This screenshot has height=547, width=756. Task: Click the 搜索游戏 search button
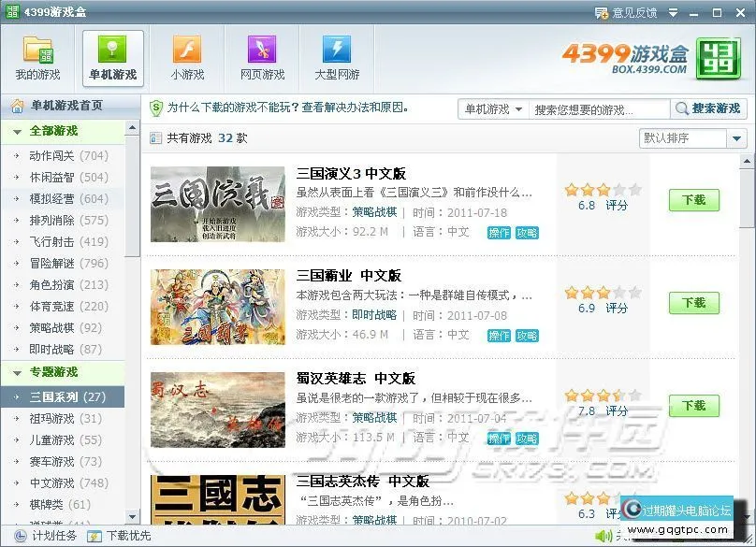click(x=708, y=109)
